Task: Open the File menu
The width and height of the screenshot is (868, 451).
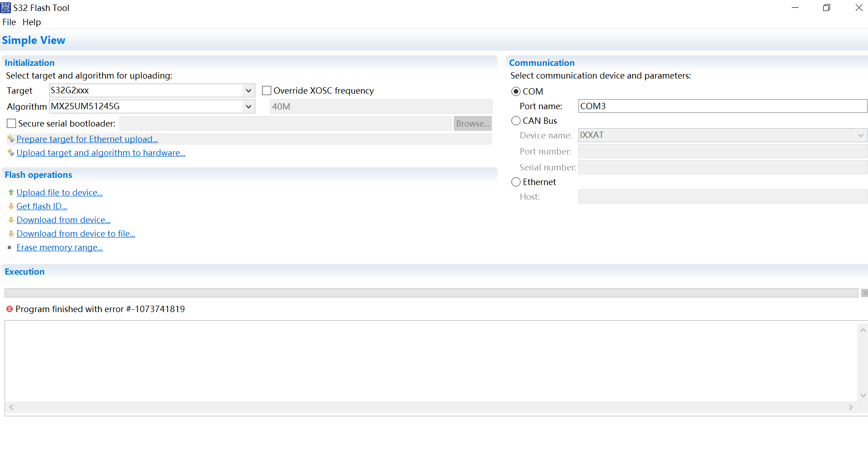Action: (x=9, y=22)
